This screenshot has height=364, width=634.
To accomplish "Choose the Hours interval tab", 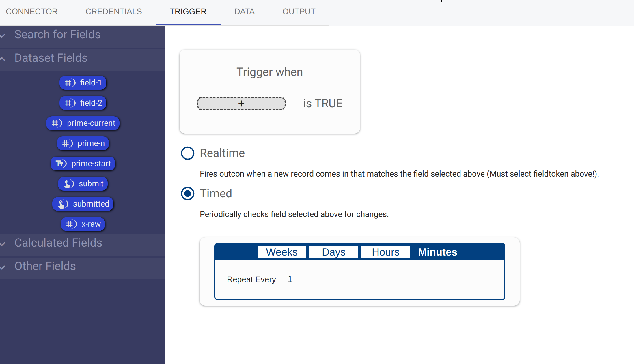I will 386,252.
